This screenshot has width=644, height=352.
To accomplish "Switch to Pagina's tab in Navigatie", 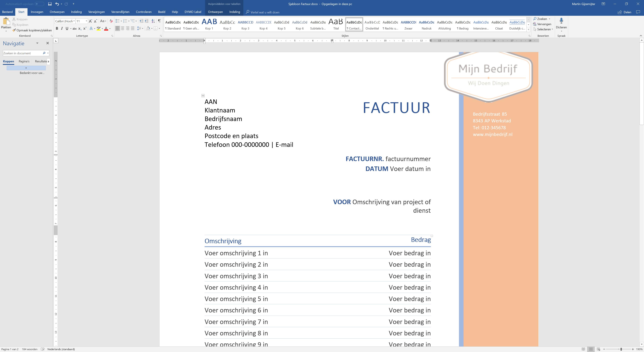I will pos(24,61).
